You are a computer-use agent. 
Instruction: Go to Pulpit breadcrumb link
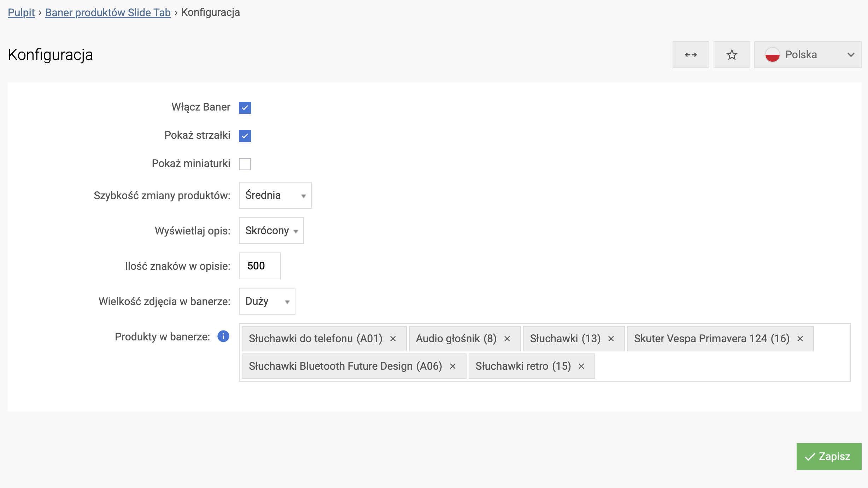tap(21, 12)
